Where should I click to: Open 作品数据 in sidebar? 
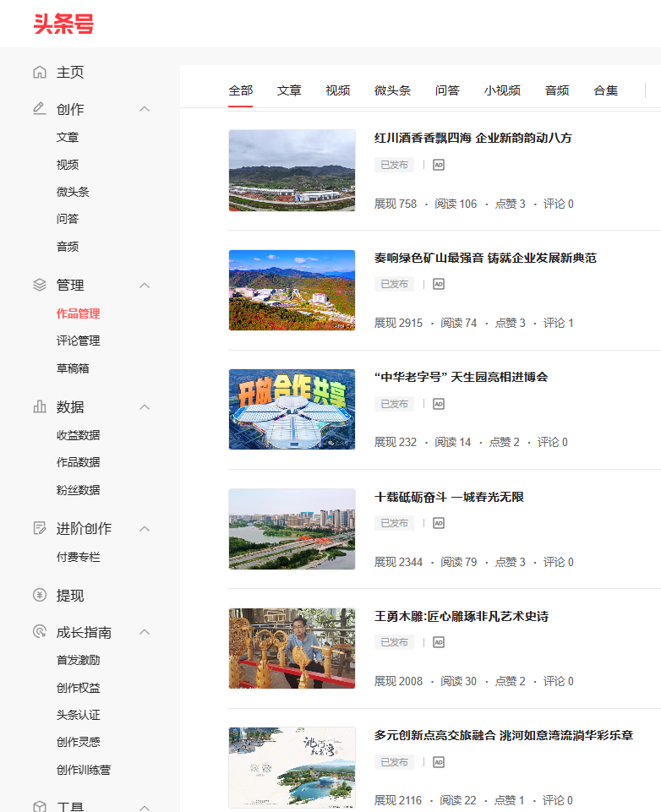tap(79, 462)
